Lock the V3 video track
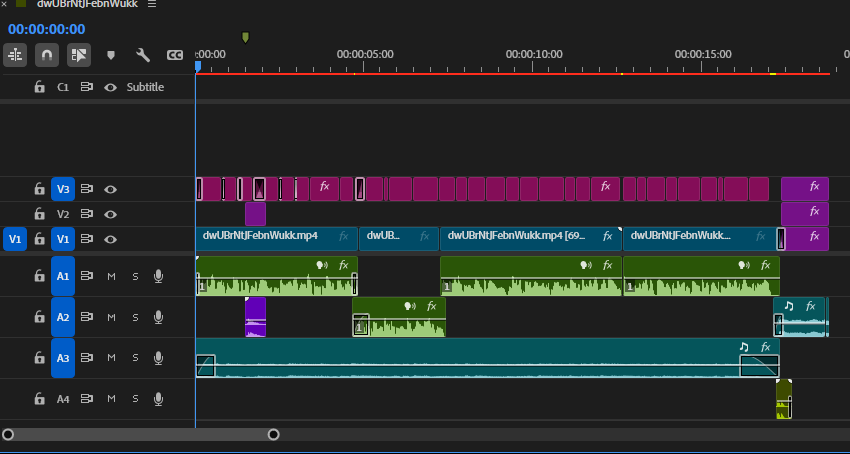The height and width of the screenshot is (454, 850). (40, 189)
